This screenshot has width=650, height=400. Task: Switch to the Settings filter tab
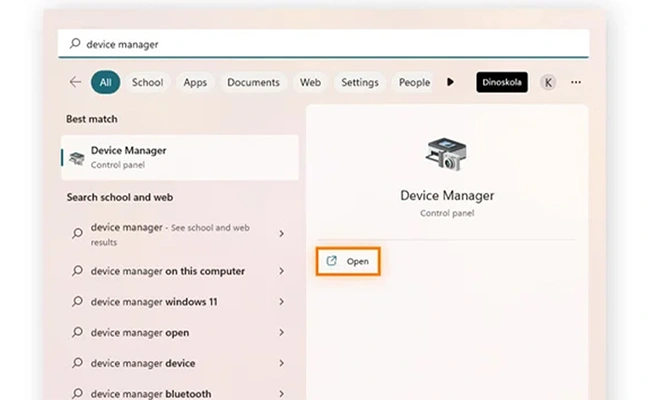(360, 82)
